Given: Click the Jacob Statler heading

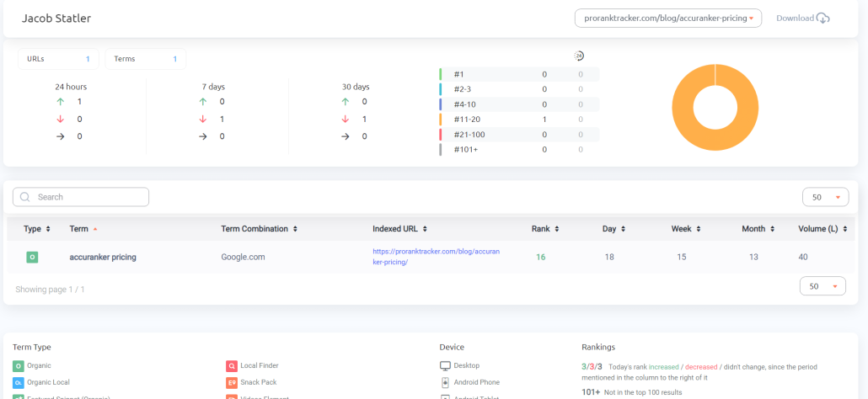Looking at the screenshot, I should click(x=56, y=19).
